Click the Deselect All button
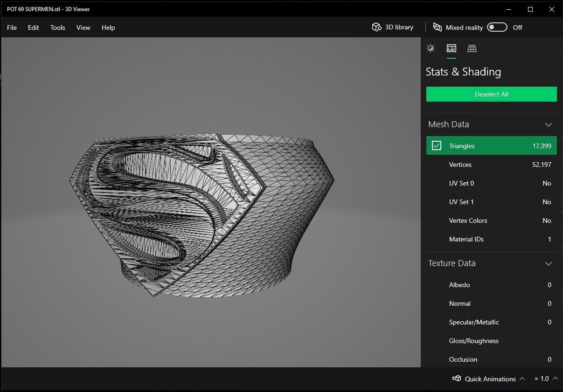563x392 pixels. (x=491, y=94)
